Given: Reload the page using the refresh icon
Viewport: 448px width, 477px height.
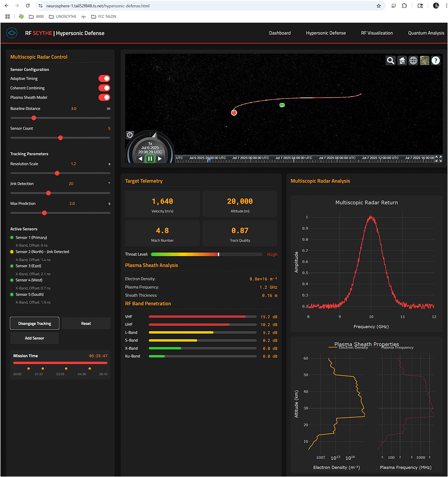Looking at the screenshot, I should point(27,6).
